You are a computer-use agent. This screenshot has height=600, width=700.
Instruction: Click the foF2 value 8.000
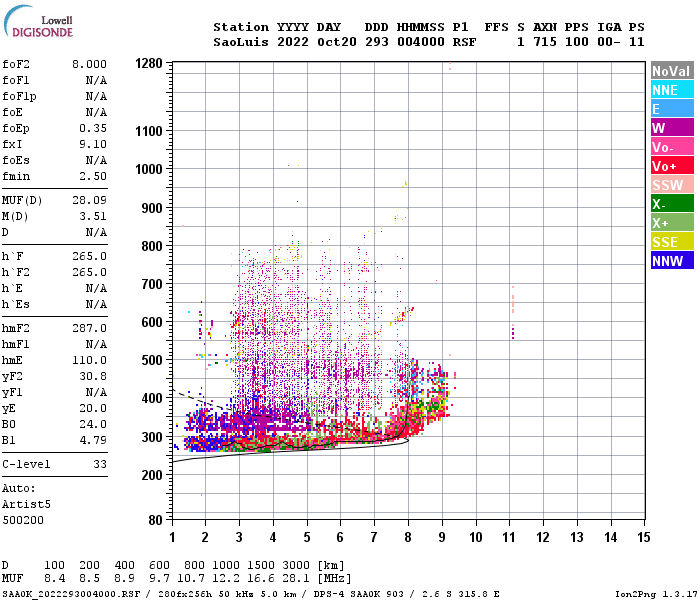[x=89, y=64]
